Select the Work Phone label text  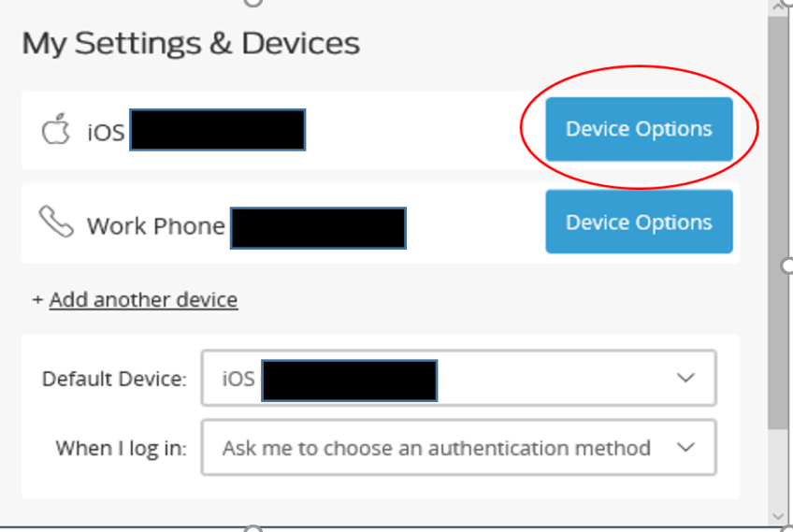point(156,226)
